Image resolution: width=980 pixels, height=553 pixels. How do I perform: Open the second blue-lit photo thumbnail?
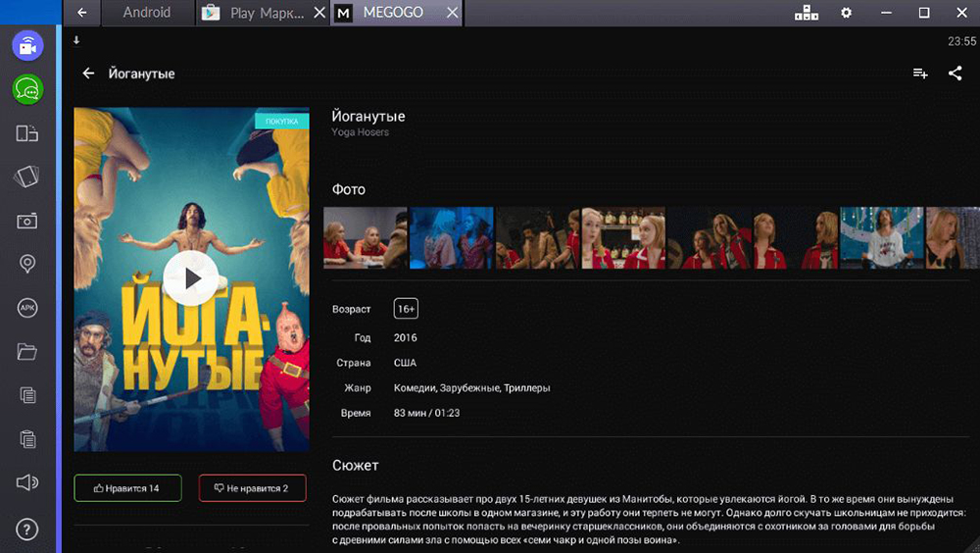point(451,237)
